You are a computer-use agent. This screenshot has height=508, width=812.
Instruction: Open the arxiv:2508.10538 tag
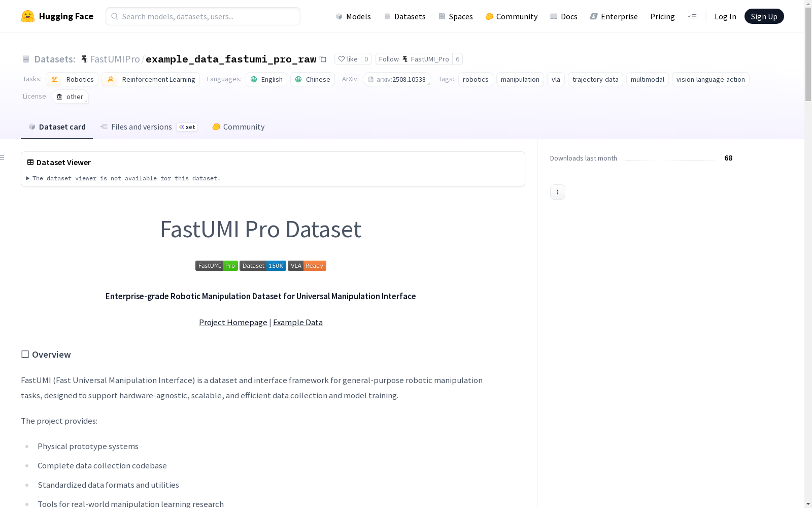coord(397,79)
